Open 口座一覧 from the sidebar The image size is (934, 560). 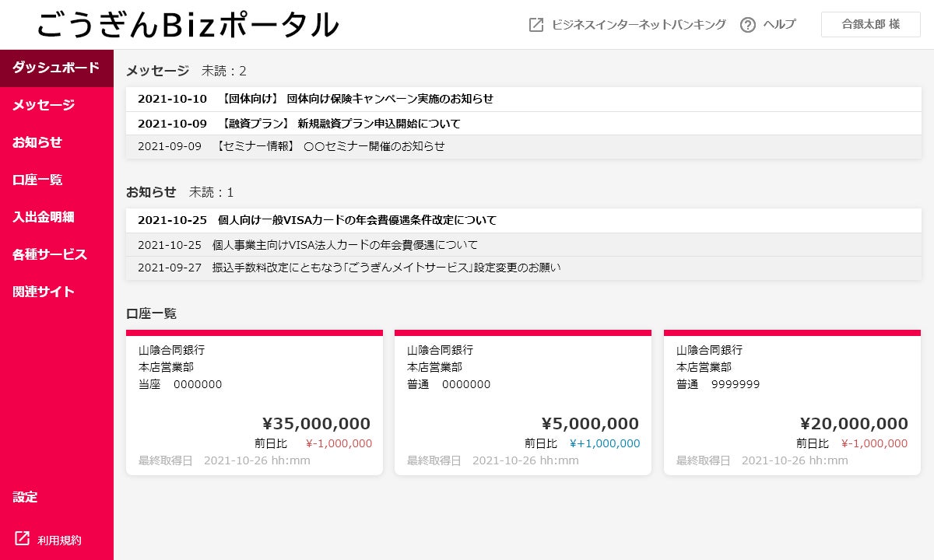point(37,180)
